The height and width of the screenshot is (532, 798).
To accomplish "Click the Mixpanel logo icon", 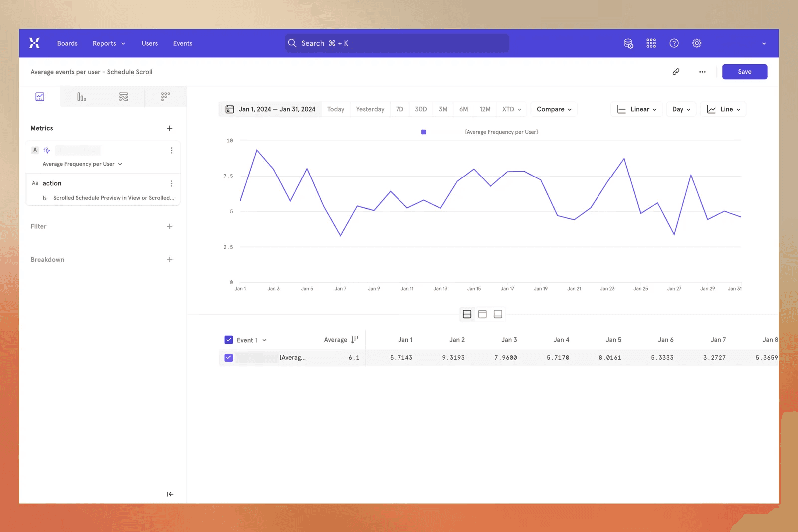I will 34,43.
